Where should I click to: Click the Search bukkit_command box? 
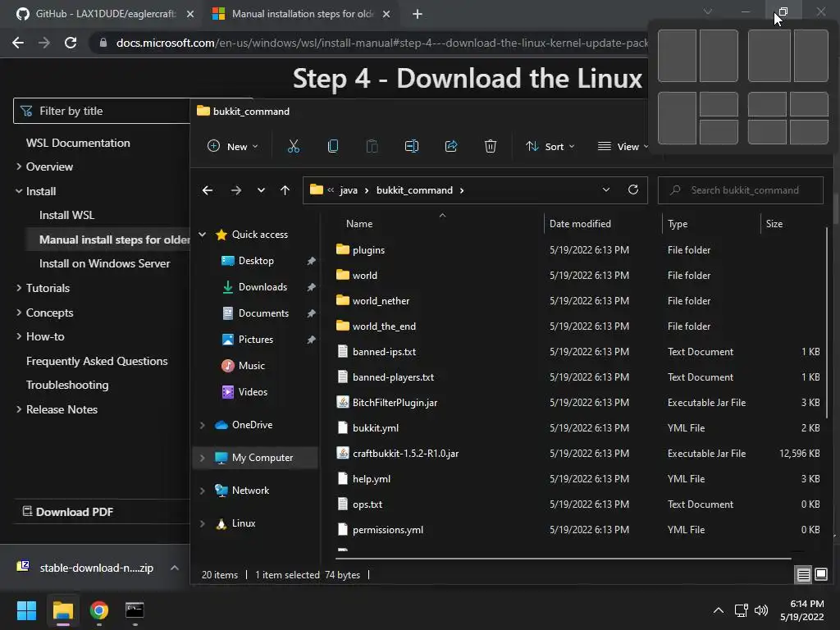[x=741, y=190]
